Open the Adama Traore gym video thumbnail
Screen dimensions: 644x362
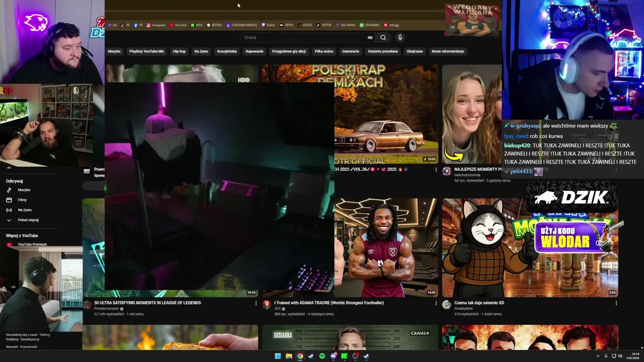(x=386, y=247)
